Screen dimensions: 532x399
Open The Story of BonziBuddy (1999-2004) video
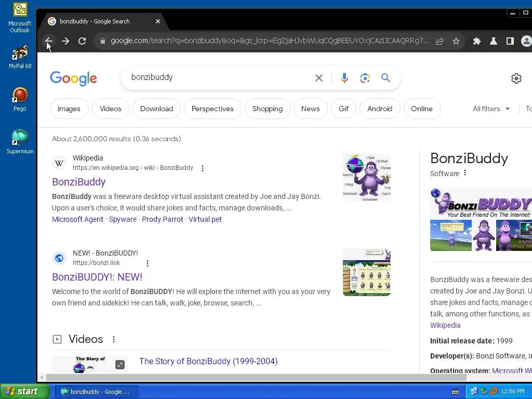tap(208, 361)
